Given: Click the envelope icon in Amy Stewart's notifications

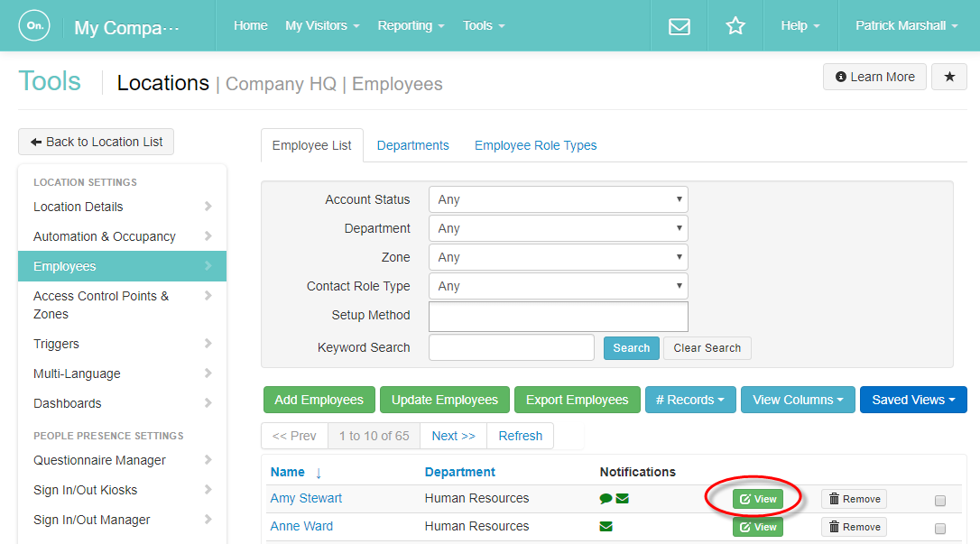Looking at the screenshot, I should [x=621, y=497].
